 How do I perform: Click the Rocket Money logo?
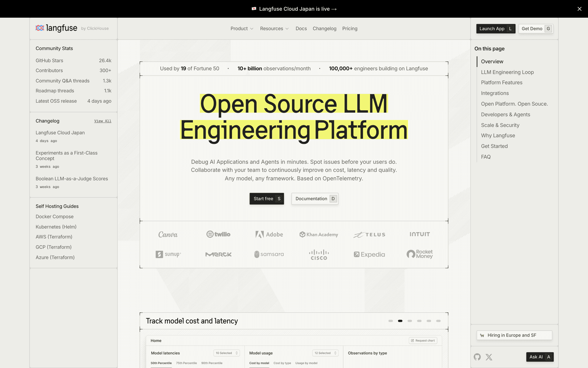[x=420, y=254]
